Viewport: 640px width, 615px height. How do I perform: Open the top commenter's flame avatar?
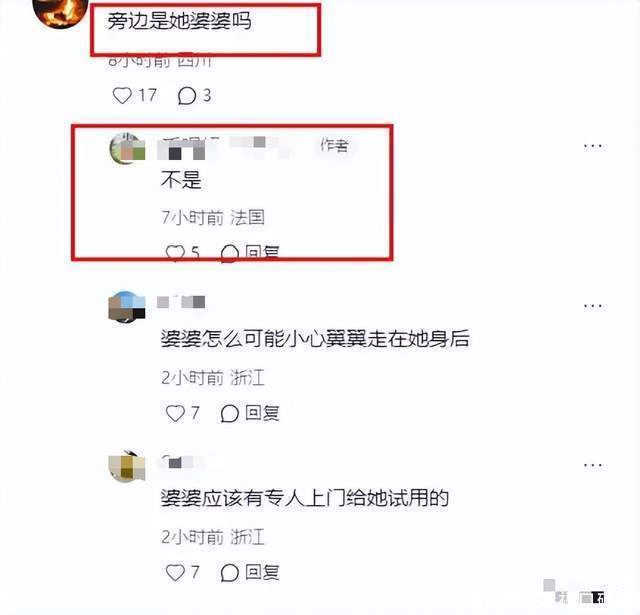pos(60,12)
